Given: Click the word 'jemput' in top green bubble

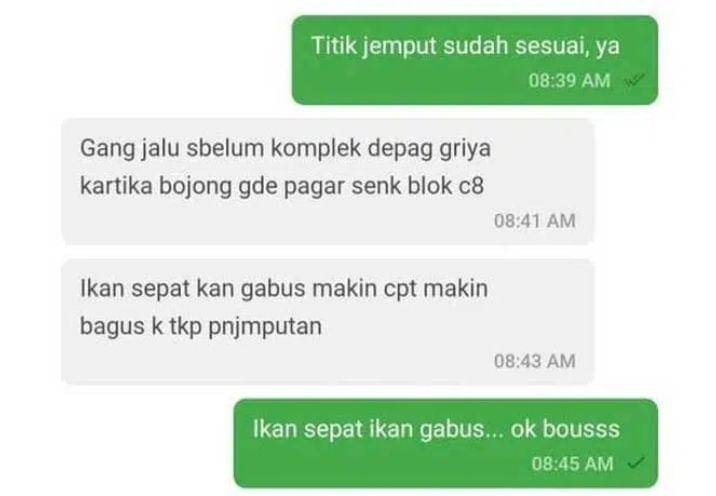Looking at the screenshot, I should 400,47.
